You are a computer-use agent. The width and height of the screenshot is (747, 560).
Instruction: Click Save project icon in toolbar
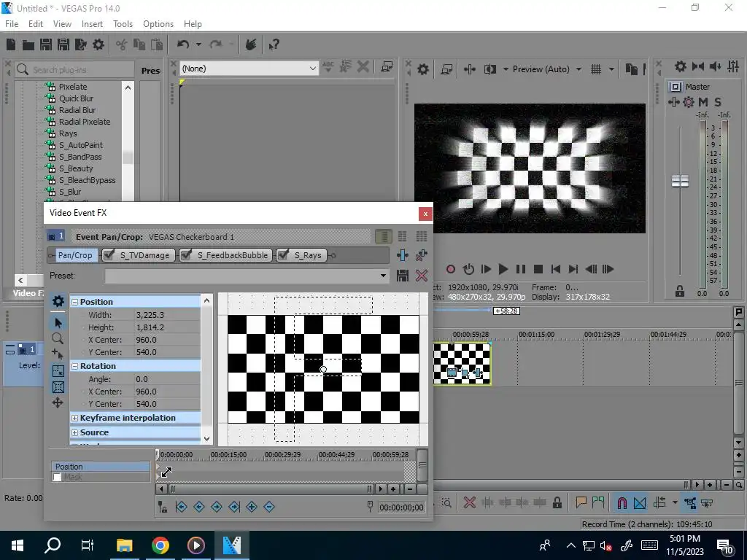(x=46, y=44)
